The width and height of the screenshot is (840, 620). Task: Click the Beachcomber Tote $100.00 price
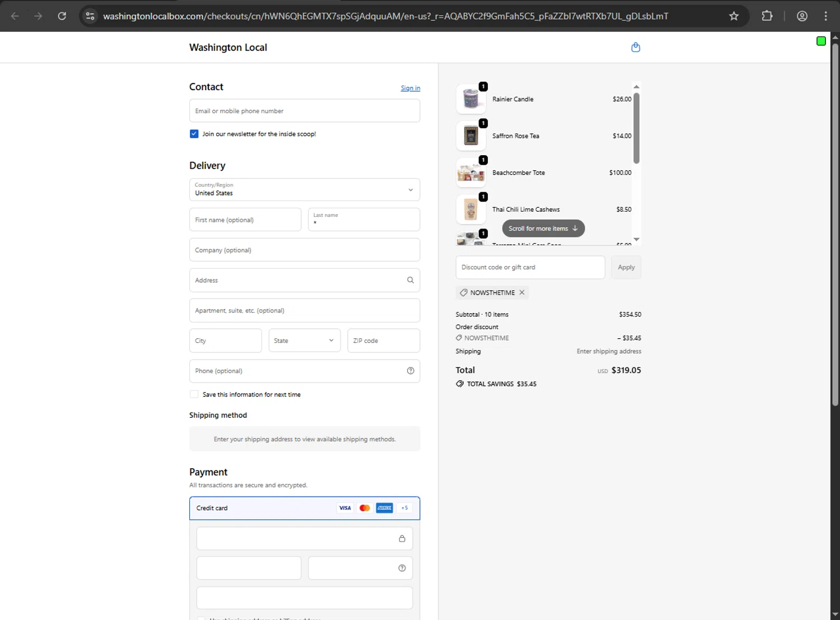pos(620,173)
